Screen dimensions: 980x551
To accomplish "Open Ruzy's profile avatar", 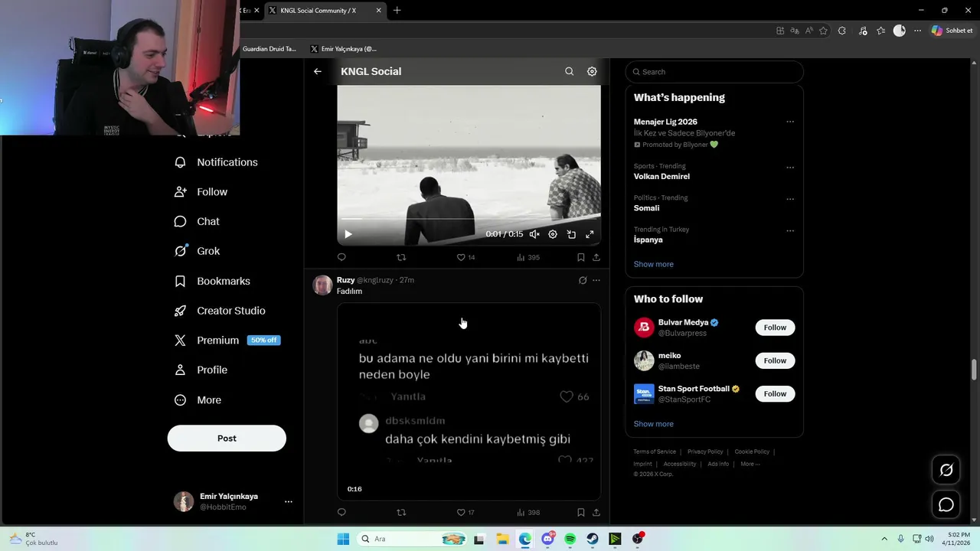I will click(x=322, y=285).
